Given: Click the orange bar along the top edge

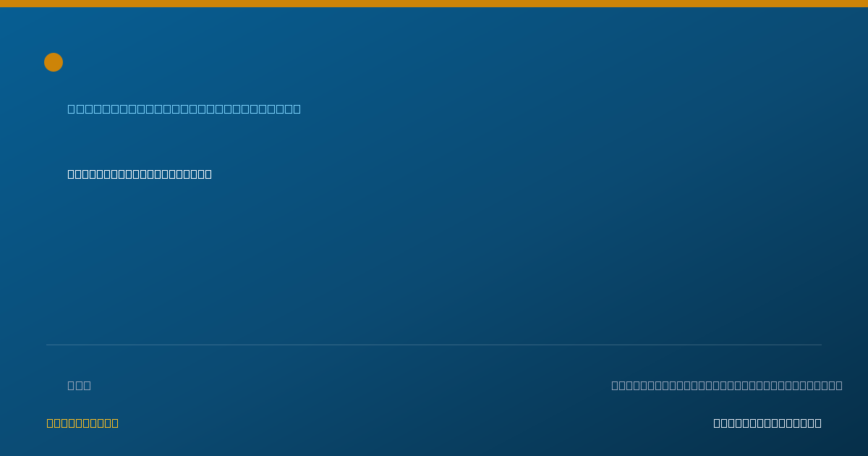Looking at the screenshot, I should pyautogui.click(x=434, y=4).
